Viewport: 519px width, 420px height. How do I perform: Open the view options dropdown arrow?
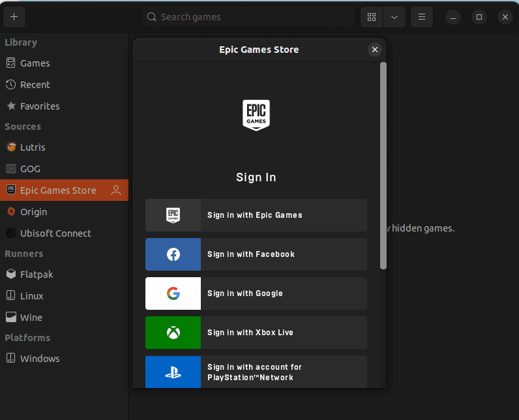tap(394, 17)
